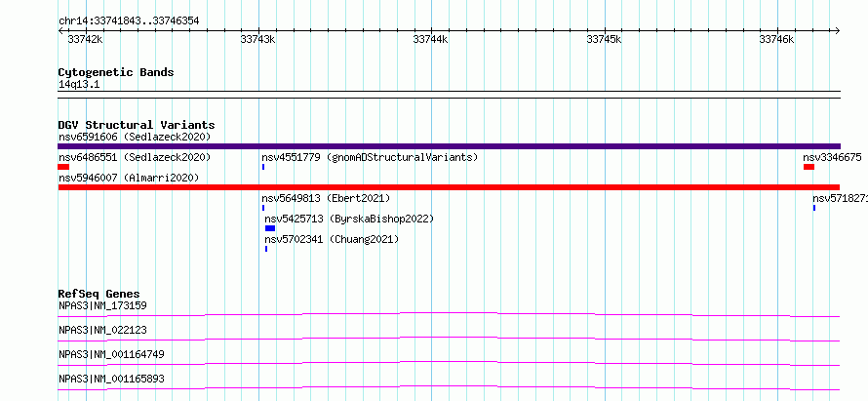Open nsv5702341 (Chuang2021) label
The image size is (868, 401).
(331, 239)
